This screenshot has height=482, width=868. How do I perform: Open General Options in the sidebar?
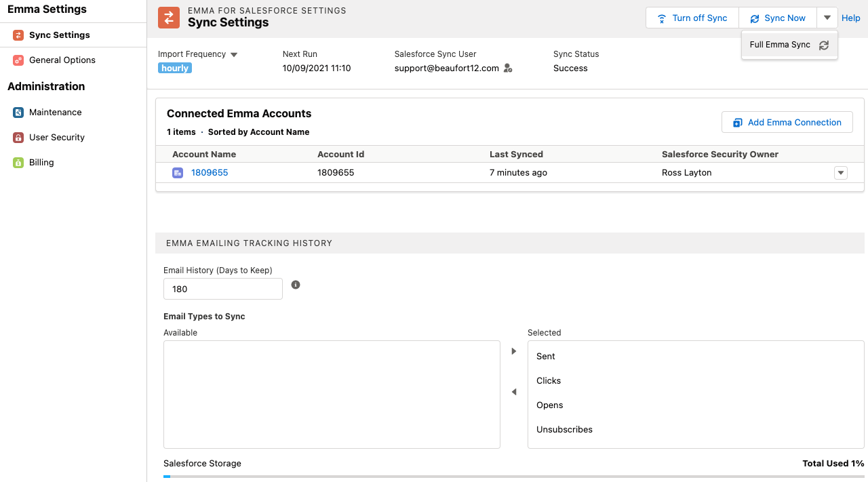coord(73,60)
